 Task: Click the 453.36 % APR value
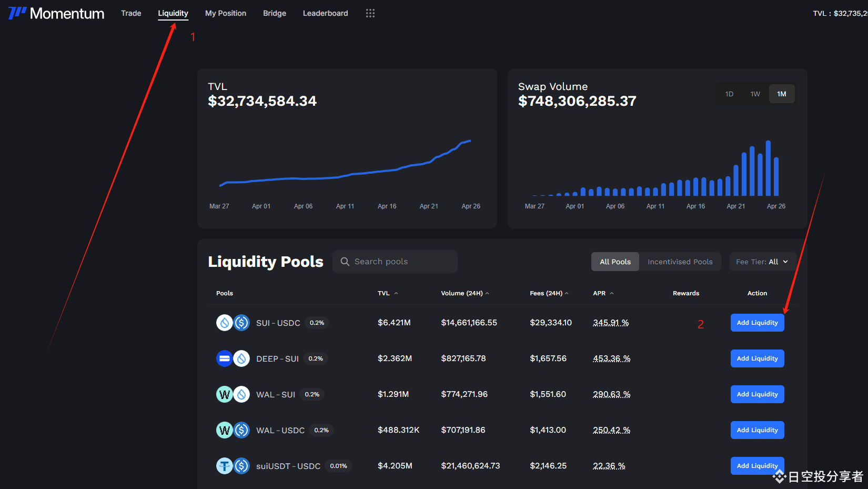(x=611, y=358)
